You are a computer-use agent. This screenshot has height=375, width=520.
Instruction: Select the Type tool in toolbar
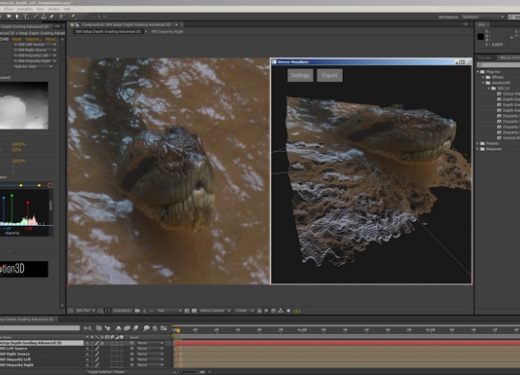tap(25, 16)
